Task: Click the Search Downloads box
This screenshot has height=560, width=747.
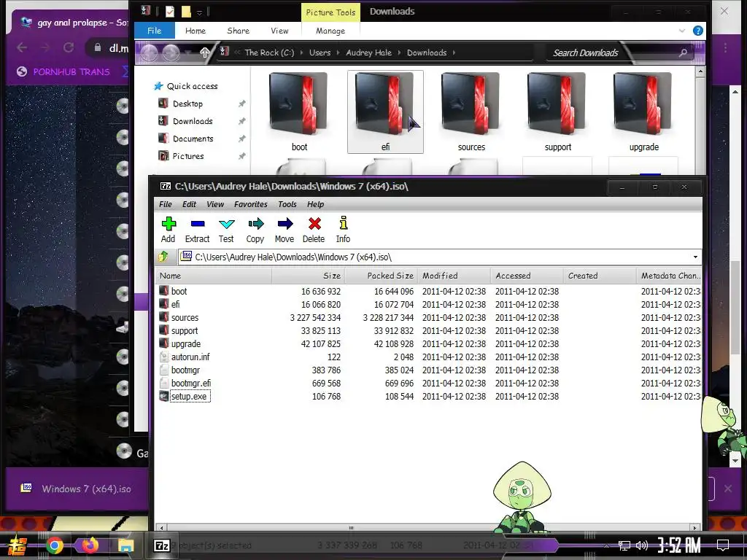Action: (x=619, y=52)
